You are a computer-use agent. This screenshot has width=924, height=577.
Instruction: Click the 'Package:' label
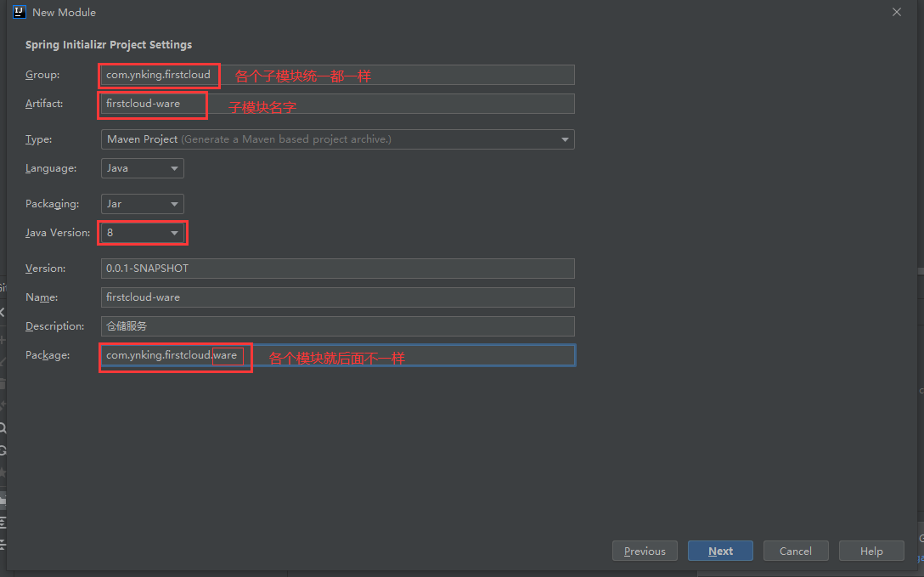(x=48, y=355)
